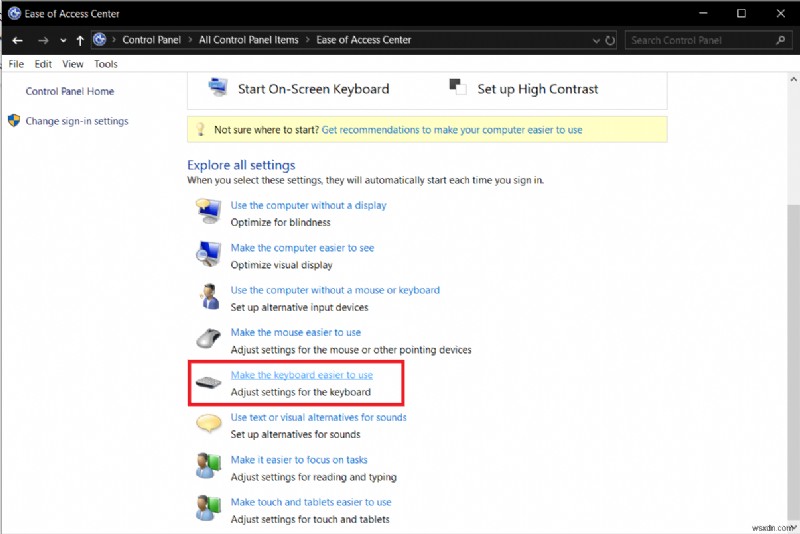Click Adjust settings for mouse or pointing devices

[x=351, y=350]
